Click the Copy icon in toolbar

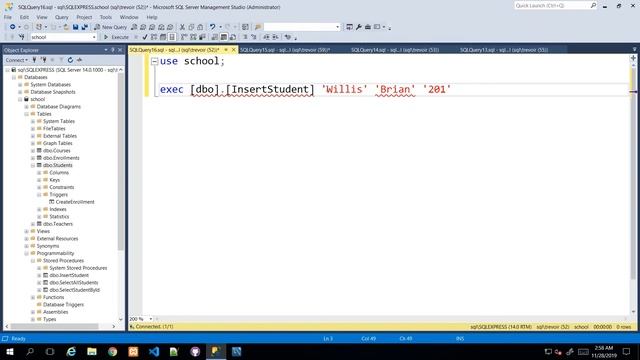coord(191,27)
